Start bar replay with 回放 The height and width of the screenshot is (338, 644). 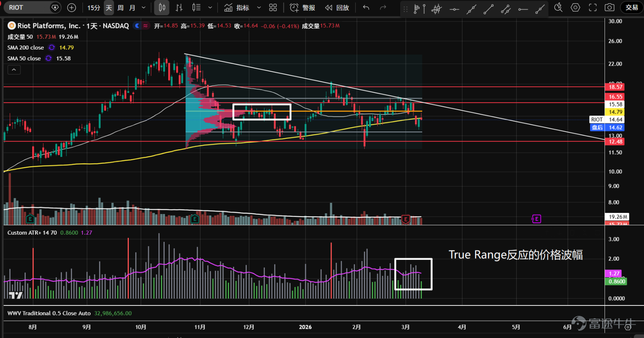pyautogui.click(x=337, y=8)
